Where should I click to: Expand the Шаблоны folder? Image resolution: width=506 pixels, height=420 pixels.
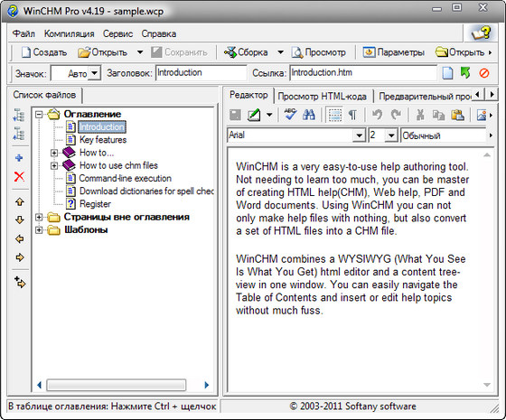click(39, 230)
